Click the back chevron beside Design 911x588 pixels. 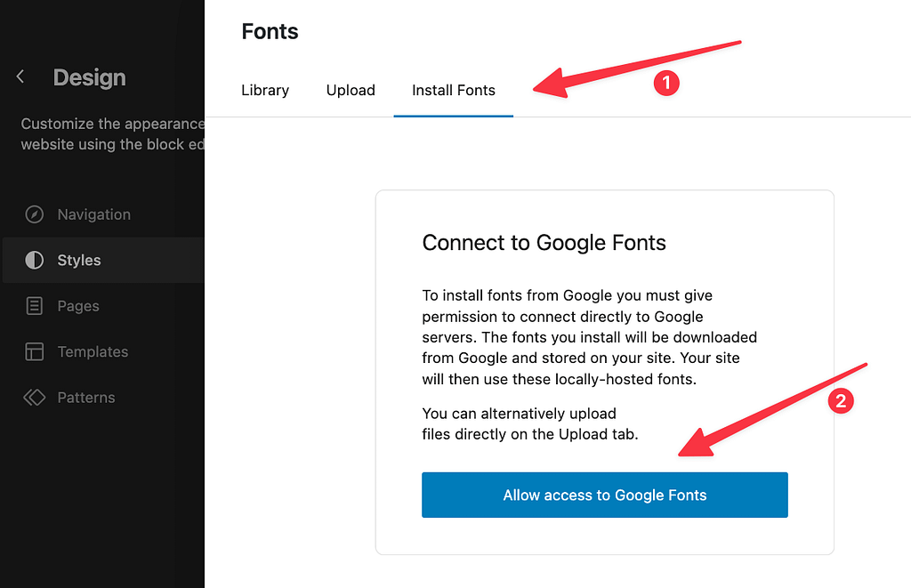(20, 77)
